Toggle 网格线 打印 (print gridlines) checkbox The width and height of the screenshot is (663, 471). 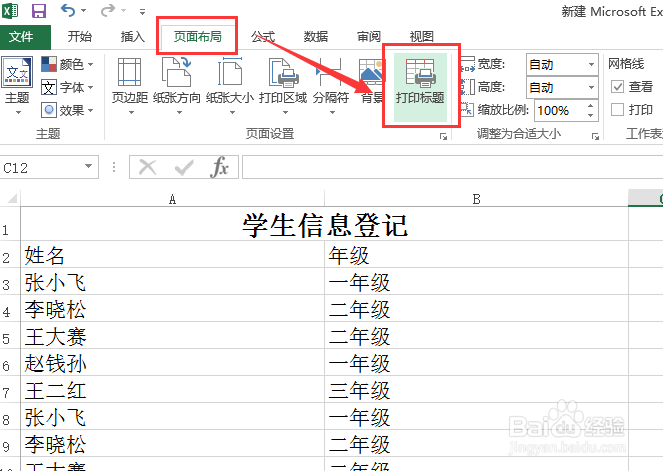[618, 110]
